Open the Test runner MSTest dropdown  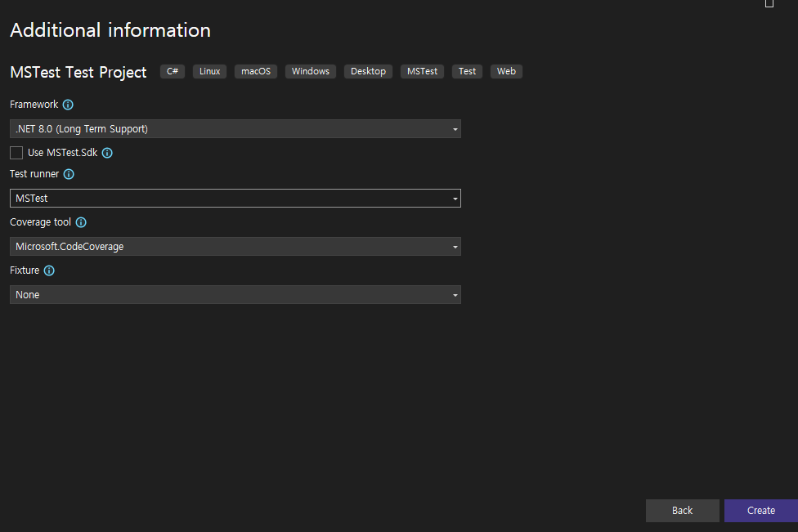[235, 199]
